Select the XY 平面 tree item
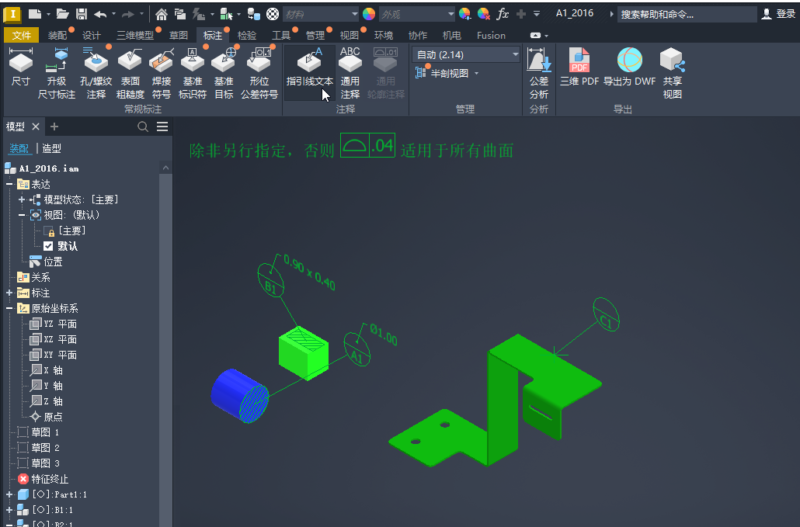 tap(53, 355)
